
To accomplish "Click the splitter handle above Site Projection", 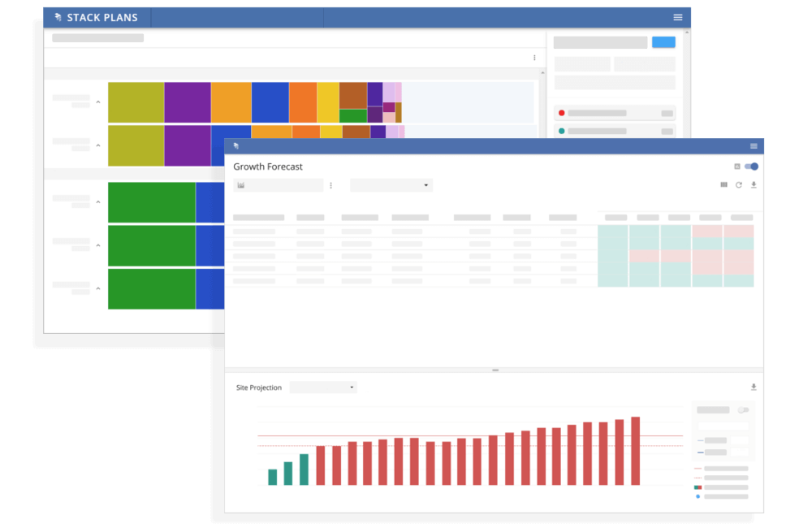I will pos(495,370).
